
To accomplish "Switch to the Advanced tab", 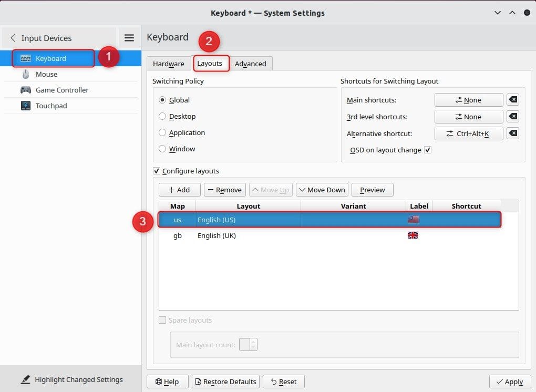I will tap(250, 64).
